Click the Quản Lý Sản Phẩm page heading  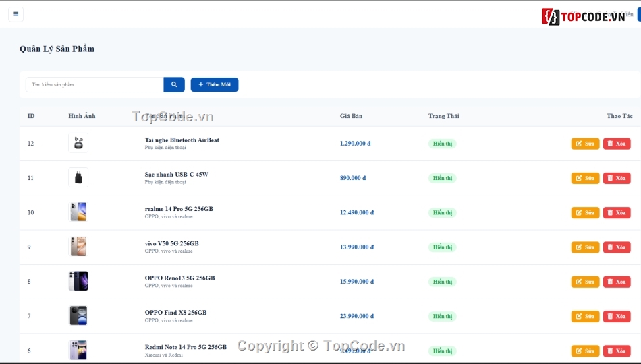point(57,49)
